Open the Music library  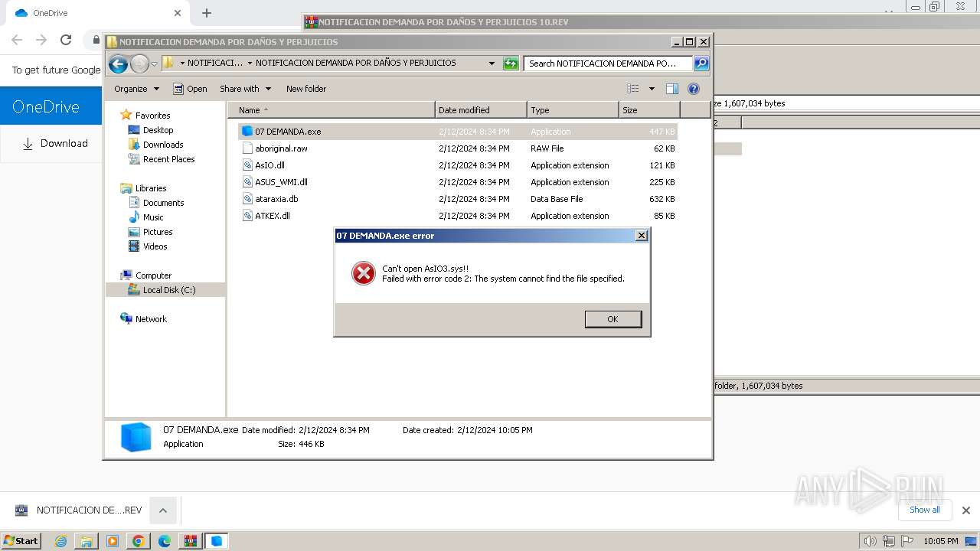point(153,217)
